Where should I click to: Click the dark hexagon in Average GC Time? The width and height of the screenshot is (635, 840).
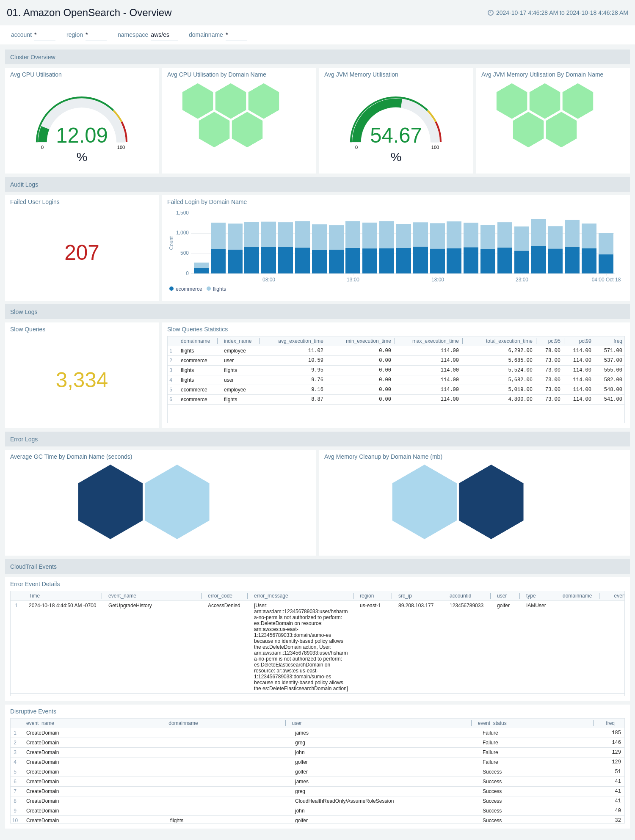pyautogui.click(x=110, y=502)
